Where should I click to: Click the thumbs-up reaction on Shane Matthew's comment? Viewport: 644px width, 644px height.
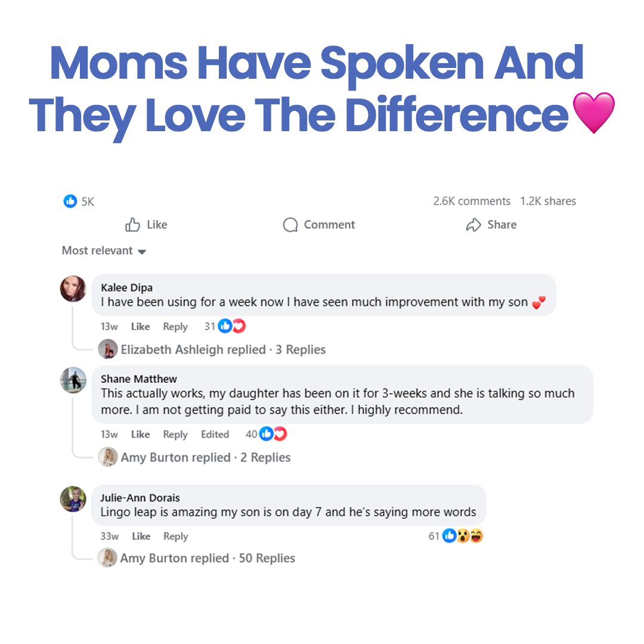pyautogui.click(x=266, y=434)
